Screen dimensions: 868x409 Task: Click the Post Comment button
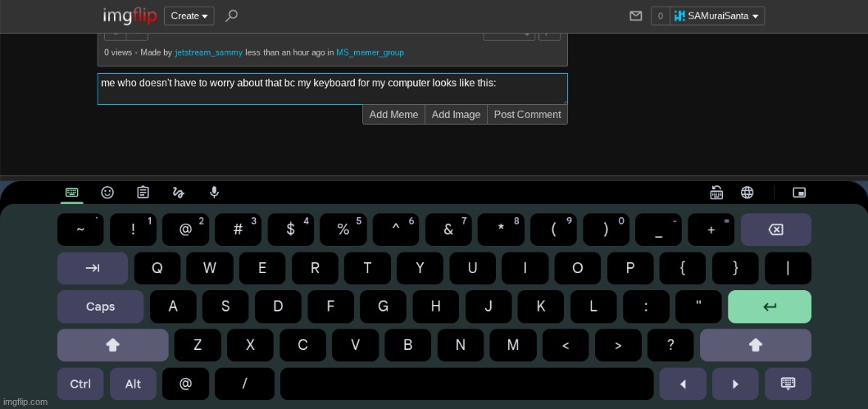point(527,115)
